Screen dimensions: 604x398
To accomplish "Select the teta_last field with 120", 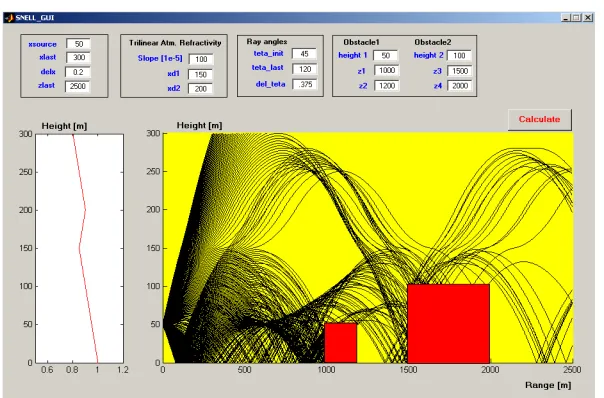I will tap(304, 69).
